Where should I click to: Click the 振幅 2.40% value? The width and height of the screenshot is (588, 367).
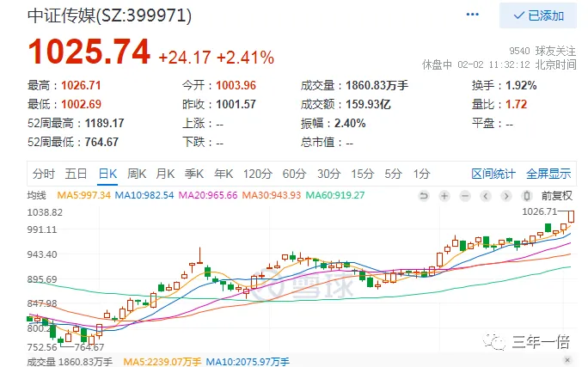[x=350, y=123]
